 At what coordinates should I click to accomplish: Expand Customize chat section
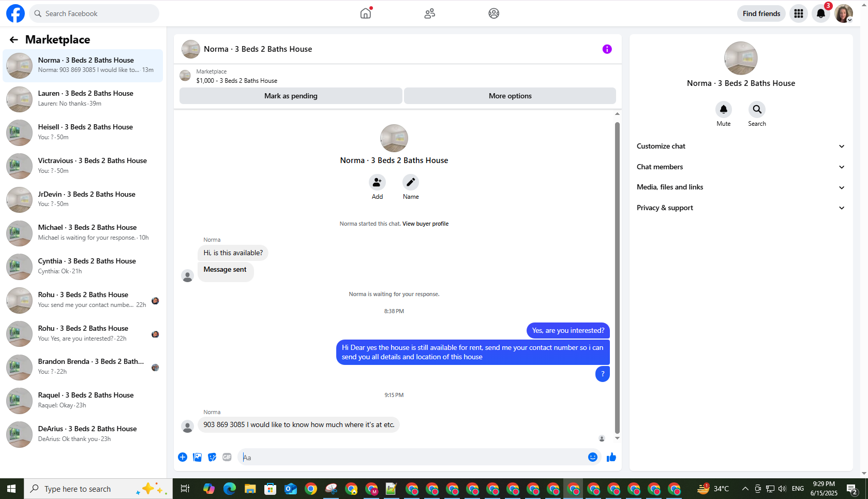click(x=741, y=146)
